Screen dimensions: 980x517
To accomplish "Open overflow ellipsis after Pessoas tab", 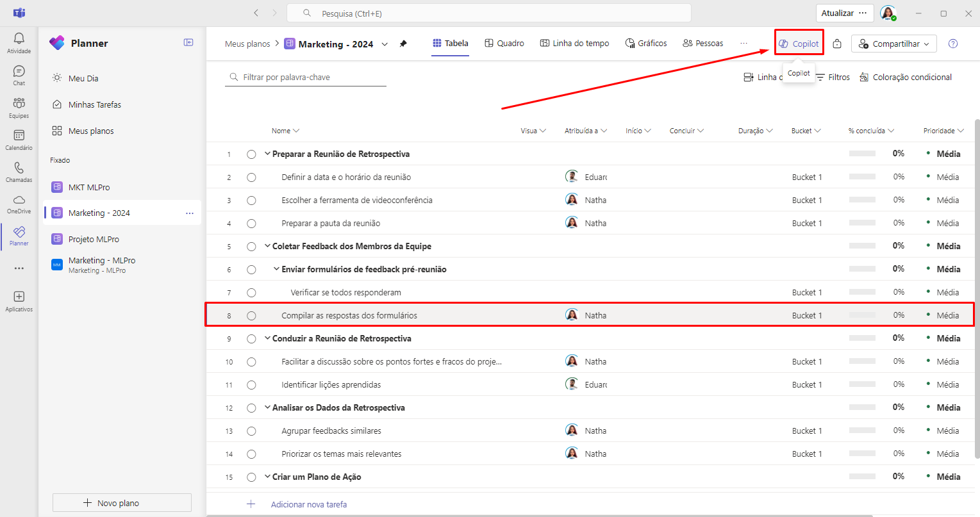I will pyautogui.click(x=743, y=43).
